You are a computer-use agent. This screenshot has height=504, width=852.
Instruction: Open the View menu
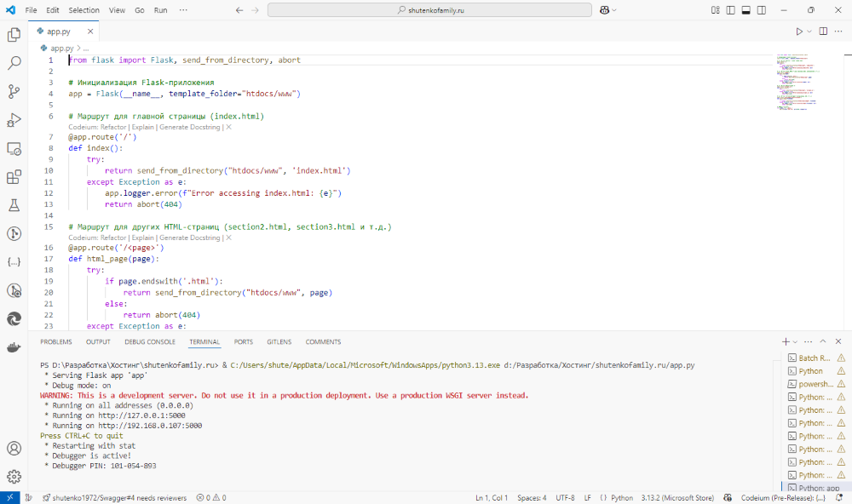pos(117,10)
